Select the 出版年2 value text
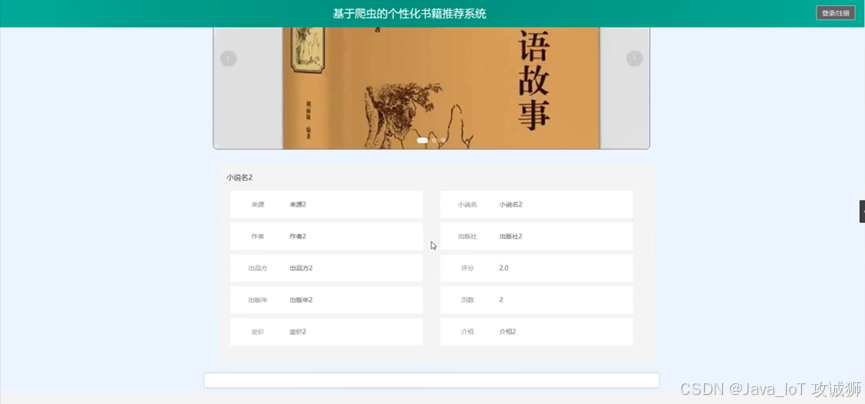The width and height of the screenshot is (865, 404). 301,300
